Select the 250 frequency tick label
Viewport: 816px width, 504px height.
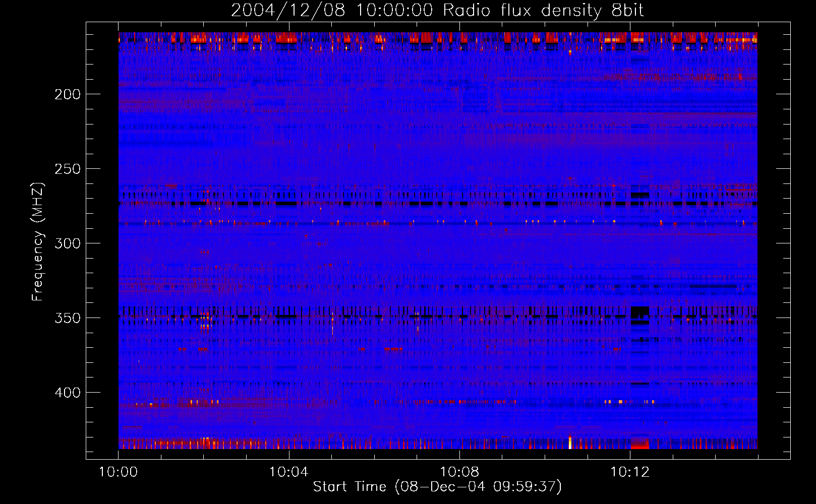(68, 169)
